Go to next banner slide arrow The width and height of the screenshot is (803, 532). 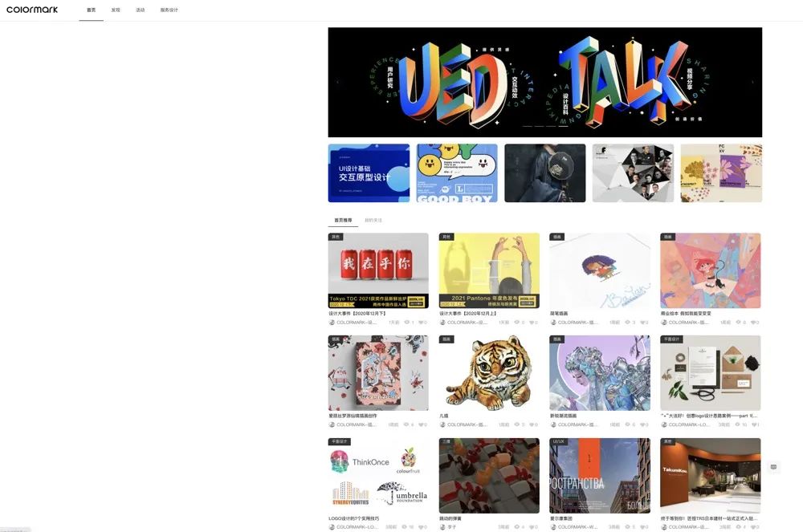(x=753, y=83)
